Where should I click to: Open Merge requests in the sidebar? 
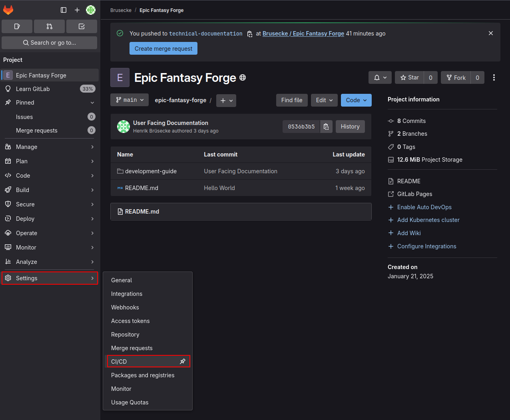[x=50, y=131]
